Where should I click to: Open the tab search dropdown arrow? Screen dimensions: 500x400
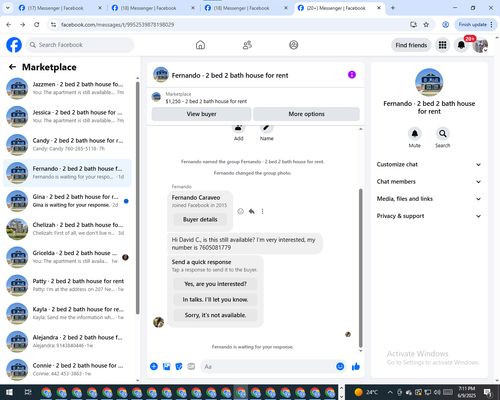7,8
